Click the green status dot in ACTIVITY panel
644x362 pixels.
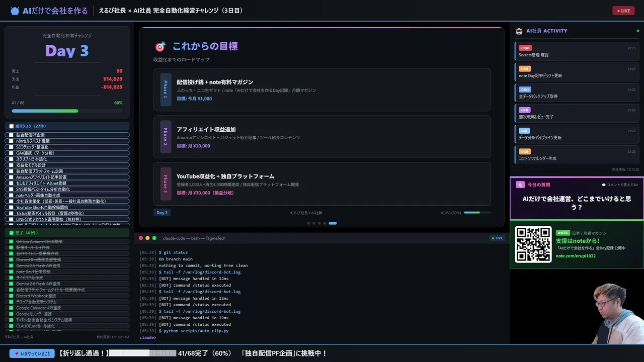(638, 31)
